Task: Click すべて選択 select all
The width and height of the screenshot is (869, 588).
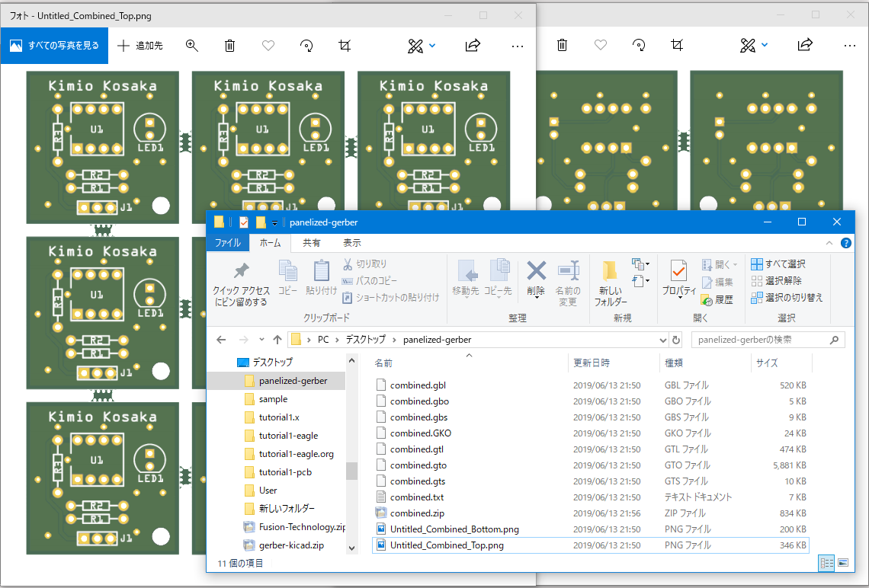Action: tap(778, 264)
